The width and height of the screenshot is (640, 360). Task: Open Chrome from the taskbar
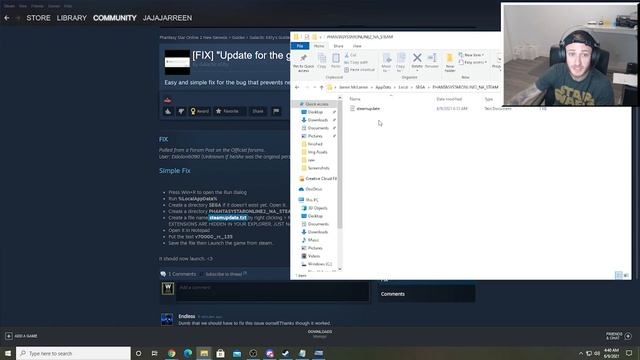(171, 353)
